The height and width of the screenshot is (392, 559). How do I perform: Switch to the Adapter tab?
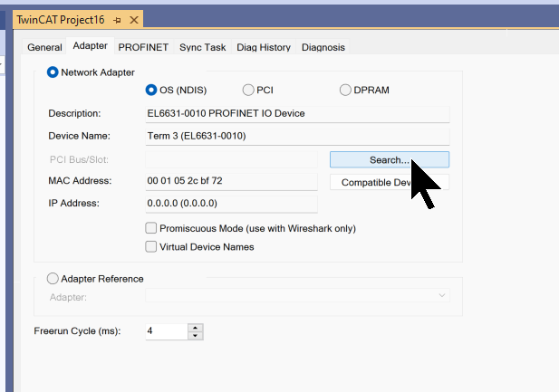[x=91, y=45]
